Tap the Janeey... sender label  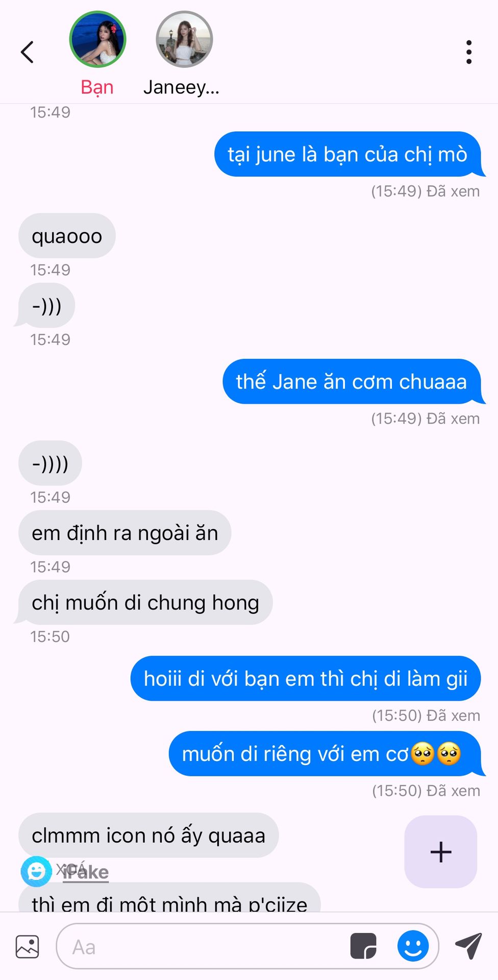181,87
